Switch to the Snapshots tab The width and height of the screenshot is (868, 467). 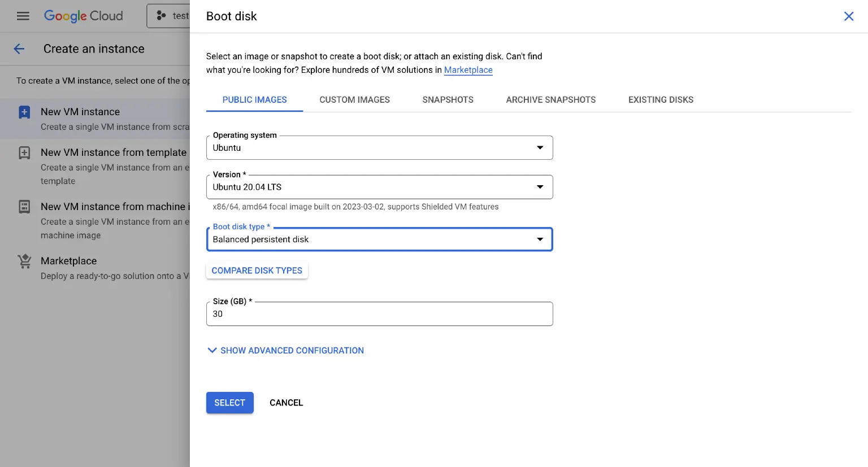tap(448, 100)
